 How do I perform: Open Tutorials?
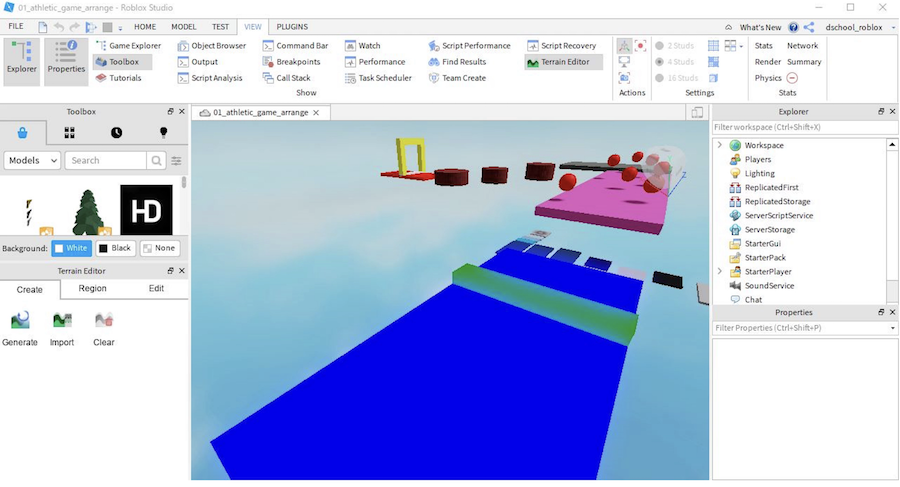[119, 78]
